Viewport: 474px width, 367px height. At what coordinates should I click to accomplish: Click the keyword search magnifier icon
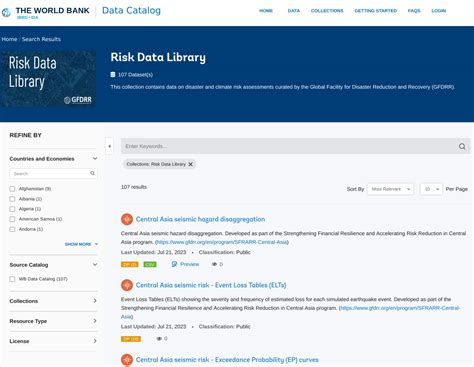coord(462,146)
